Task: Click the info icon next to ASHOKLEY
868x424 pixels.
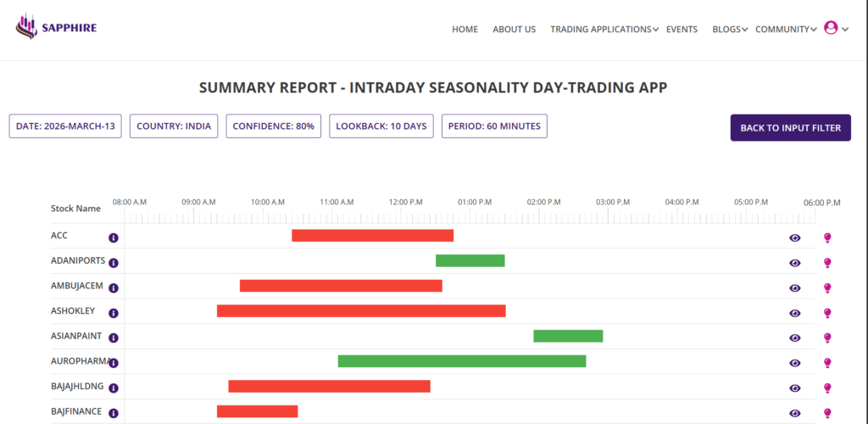Action: tap(114, 313)
